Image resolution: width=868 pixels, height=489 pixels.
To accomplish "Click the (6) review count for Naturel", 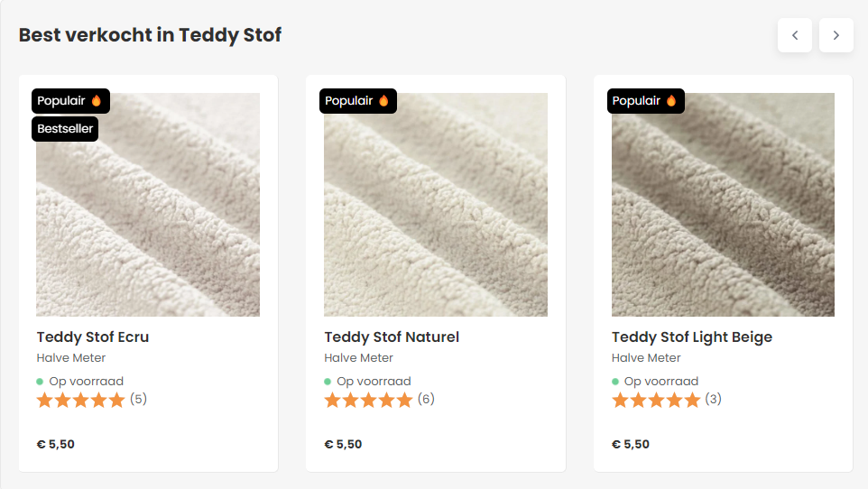I will [x=426, y=399].
